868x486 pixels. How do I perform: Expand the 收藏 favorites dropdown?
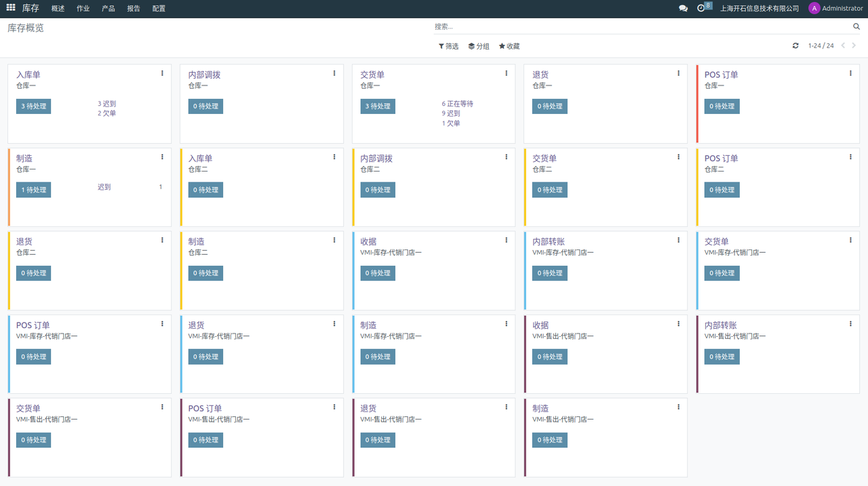(509, 46)
